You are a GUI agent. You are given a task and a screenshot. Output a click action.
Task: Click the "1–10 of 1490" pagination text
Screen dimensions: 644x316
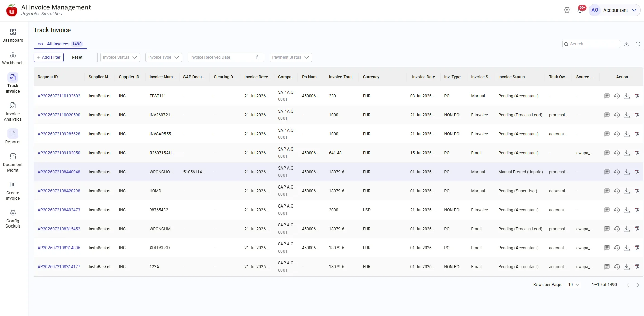point(604,285)
